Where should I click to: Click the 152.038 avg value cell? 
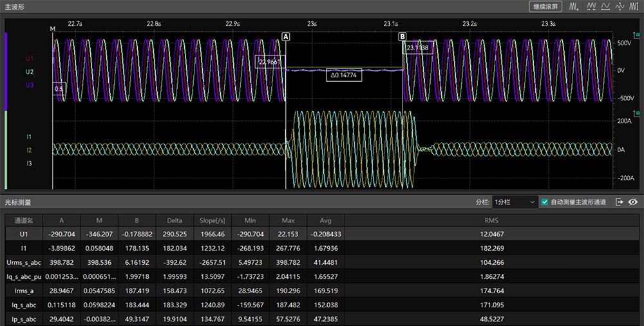326,305
